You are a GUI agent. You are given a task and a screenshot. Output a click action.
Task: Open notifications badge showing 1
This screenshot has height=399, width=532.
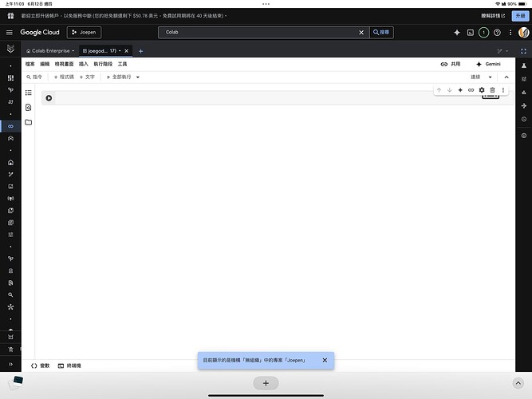tap(483, 32)
